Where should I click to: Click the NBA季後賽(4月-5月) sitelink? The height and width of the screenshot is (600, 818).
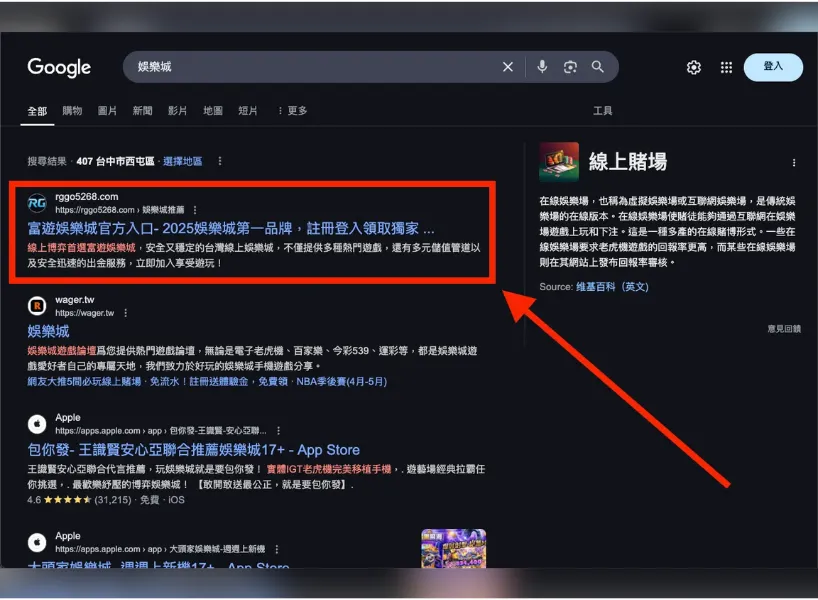pyautogui.click(x=341, y=381)
